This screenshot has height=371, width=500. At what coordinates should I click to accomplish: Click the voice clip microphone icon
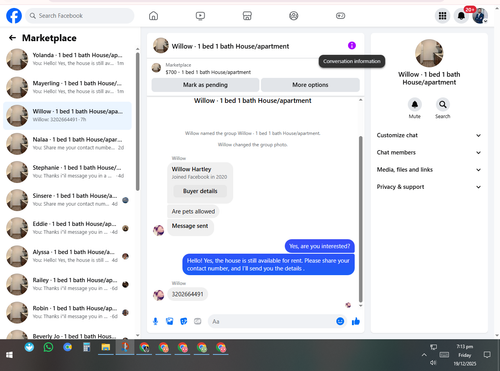click(155, 321)
